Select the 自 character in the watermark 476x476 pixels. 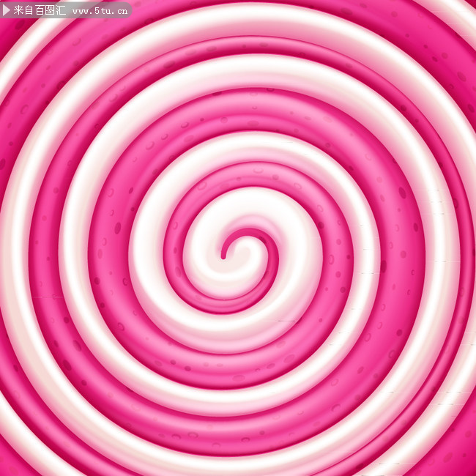pos(29,10)
